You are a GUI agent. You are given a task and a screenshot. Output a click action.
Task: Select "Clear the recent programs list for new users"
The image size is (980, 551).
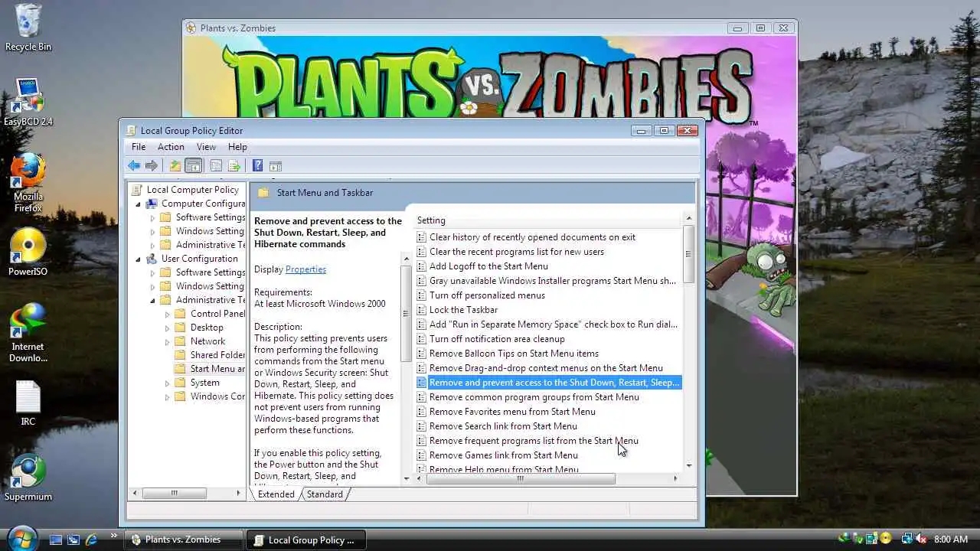[517, 252]
